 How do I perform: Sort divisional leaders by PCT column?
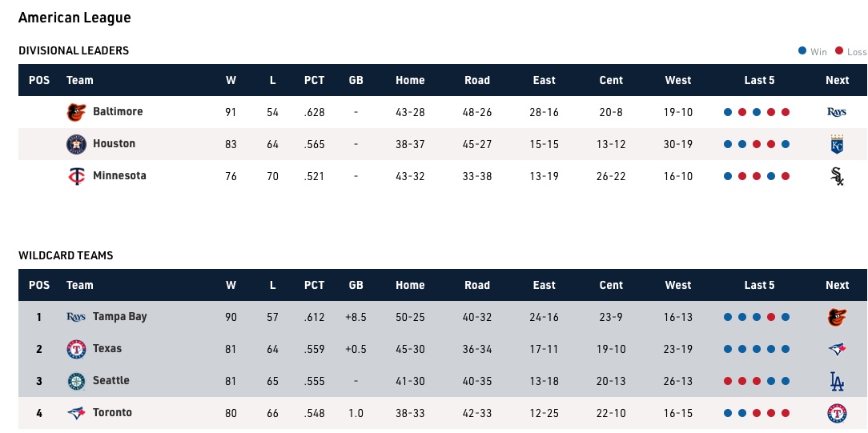(314, 80)
